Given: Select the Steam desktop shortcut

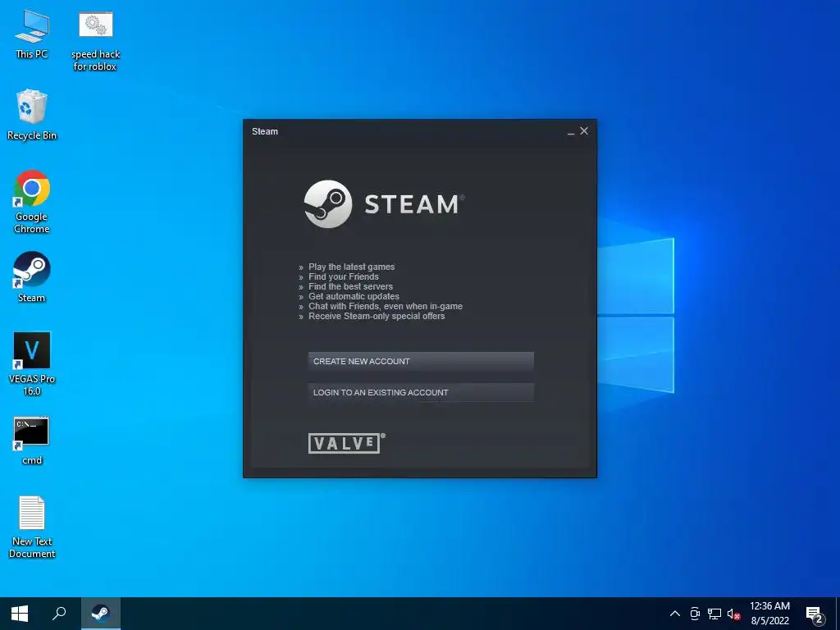Looking at the screenshot, I should (32, 277).
